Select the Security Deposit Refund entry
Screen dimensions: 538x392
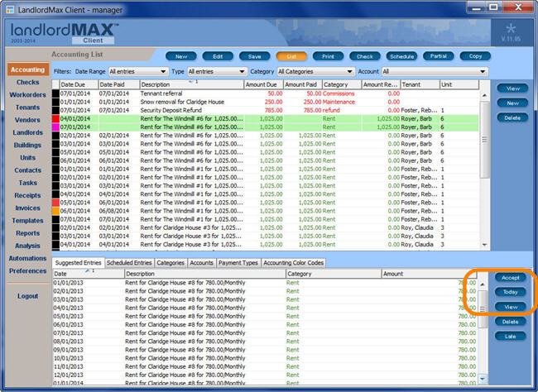(266, 110)
